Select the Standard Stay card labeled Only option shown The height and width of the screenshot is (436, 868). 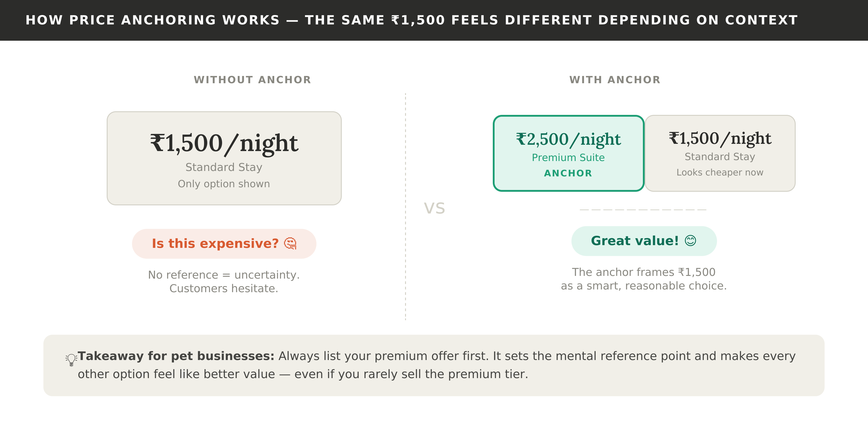(x=224, y=158)
